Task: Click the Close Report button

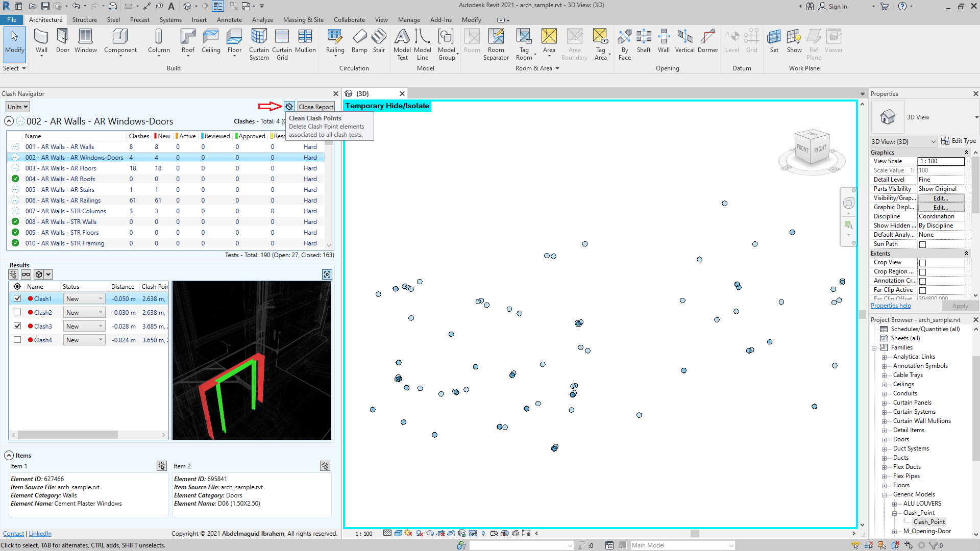Action: pos(316,107)
